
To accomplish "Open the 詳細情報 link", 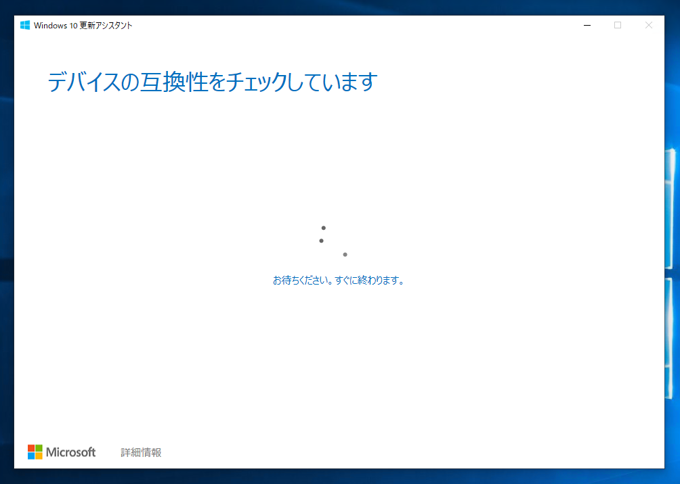I will (x=141, y=452).
